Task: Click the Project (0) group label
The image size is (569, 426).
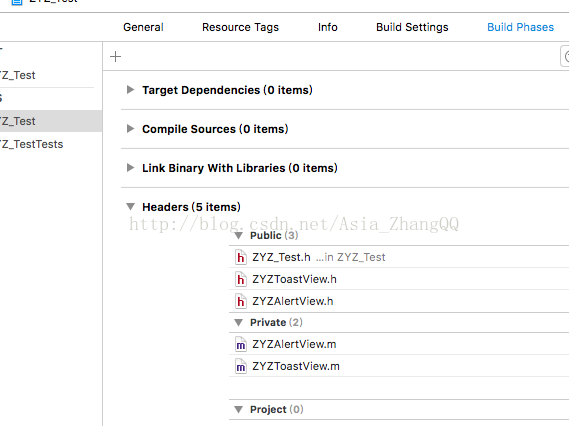Action: click(x=277, y=410)
